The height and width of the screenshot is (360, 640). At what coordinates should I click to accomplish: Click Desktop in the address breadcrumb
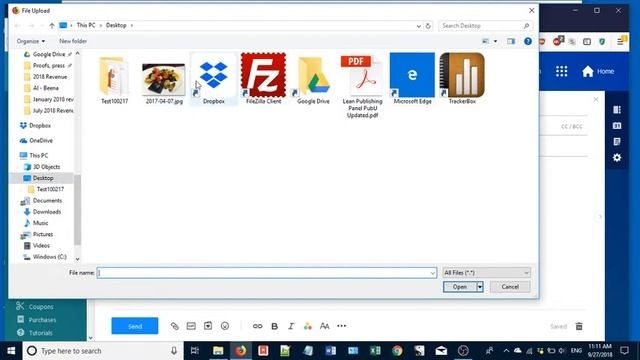click(116, 25)
